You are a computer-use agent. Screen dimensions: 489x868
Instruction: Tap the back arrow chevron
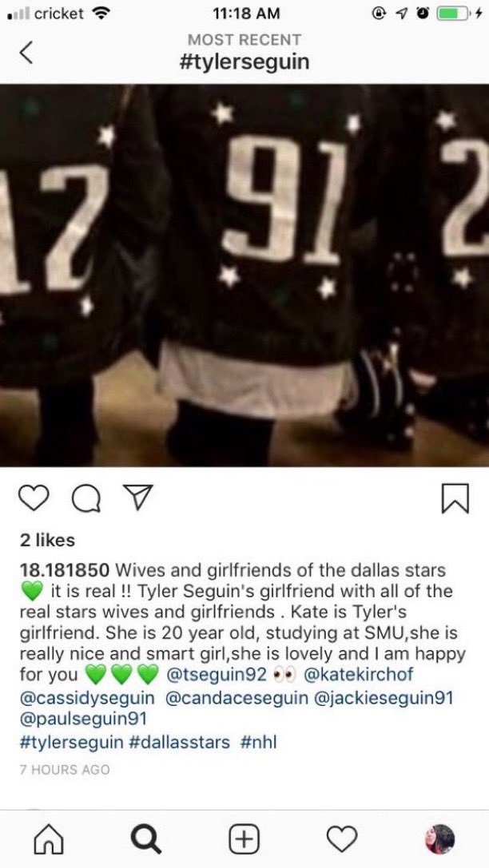[x=26, y=53]
